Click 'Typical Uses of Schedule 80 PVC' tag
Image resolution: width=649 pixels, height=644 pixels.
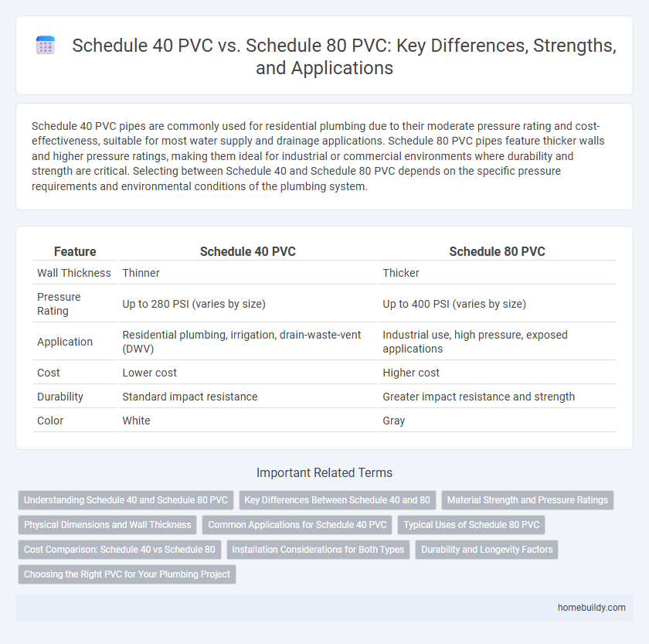[471, 525]
